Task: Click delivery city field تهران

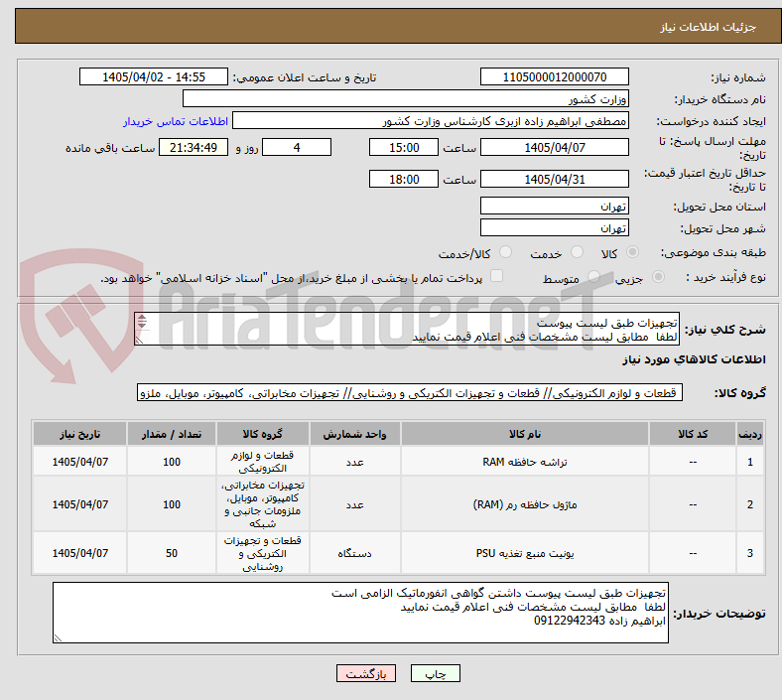Action: coord(554,227)
